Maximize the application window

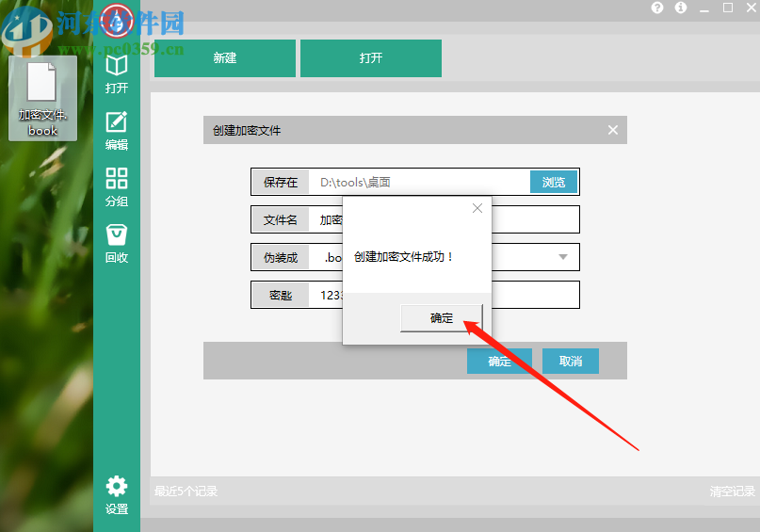point(728,8)
